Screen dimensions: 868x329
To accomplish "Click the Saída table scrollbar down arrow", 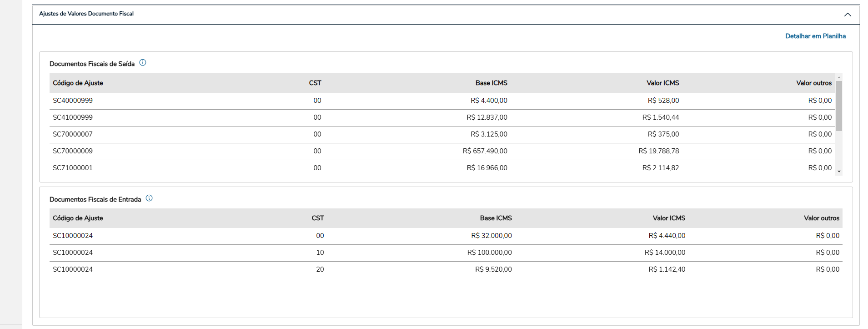I will coord(839,172).
